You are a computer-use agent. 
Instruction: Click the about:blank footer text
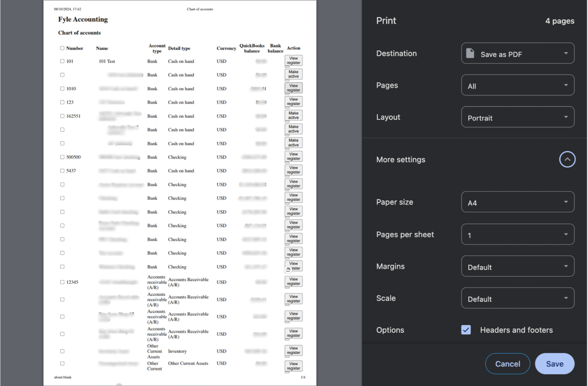click(63, 377)
